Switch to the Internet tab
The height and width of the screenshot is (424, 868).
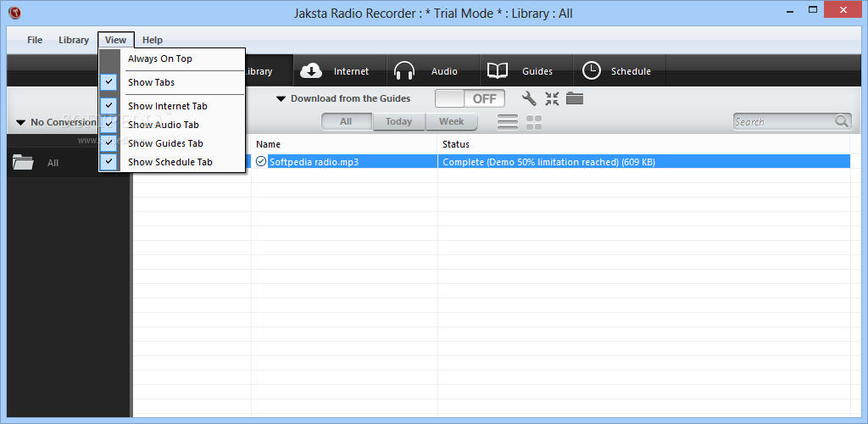[x=339, y=71]
